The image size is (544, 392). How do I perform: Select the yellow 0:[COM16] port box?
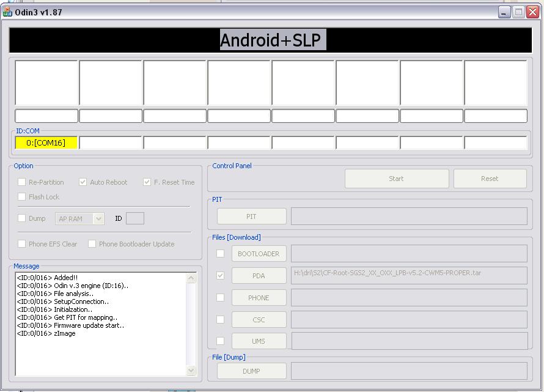pyautogui.click(x=46, y=142)
